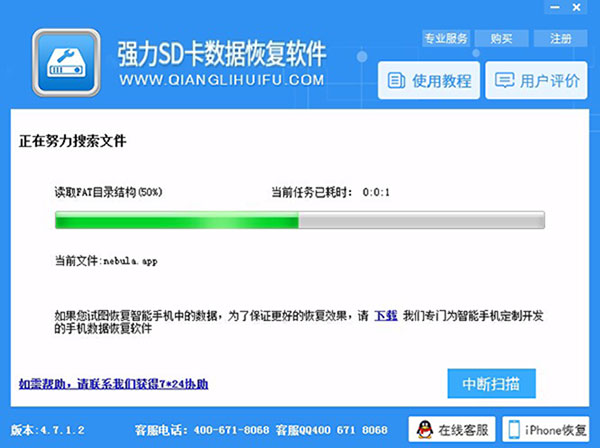Click the 强力SD卡数据恢复软件 title text

pos(222,53)
